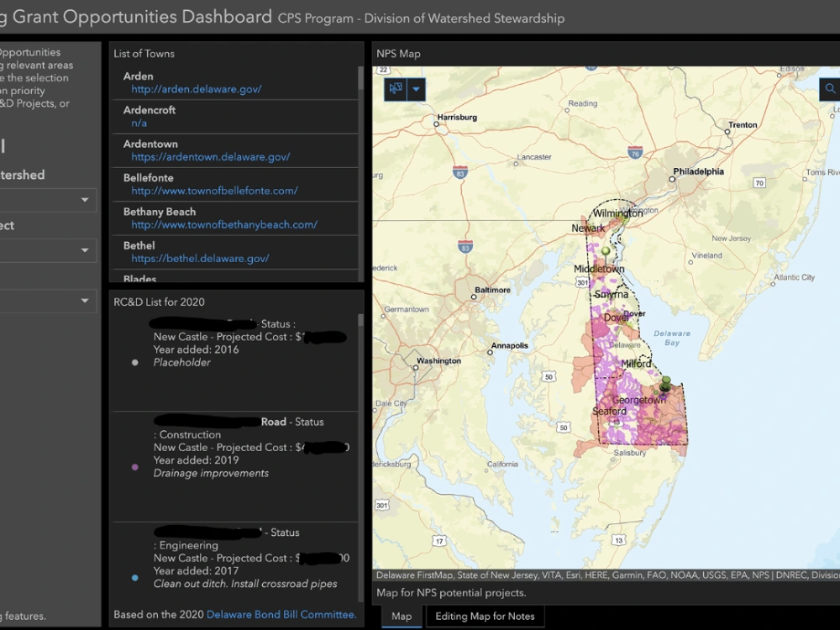The height and width of the screenshot is (630, 840).
Task: Open the Bellefonte town website link
Action: point(214,190)
